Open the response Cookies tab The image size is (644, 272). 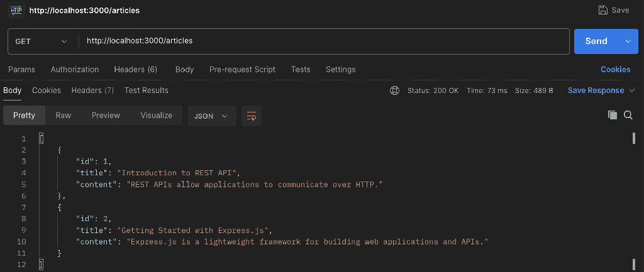tap(47, 90)
